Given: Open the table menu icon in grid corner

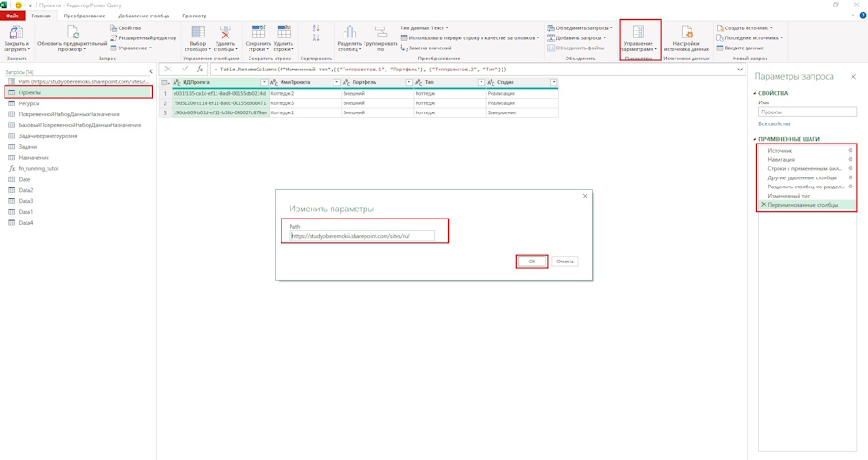Looking at the screenshot, I should coord(165,82).
